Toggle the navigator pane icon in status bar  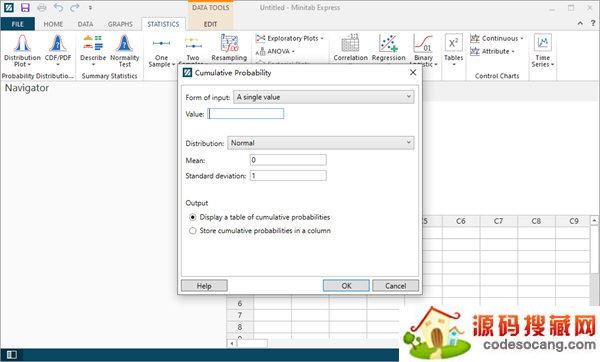pos(11,355)
